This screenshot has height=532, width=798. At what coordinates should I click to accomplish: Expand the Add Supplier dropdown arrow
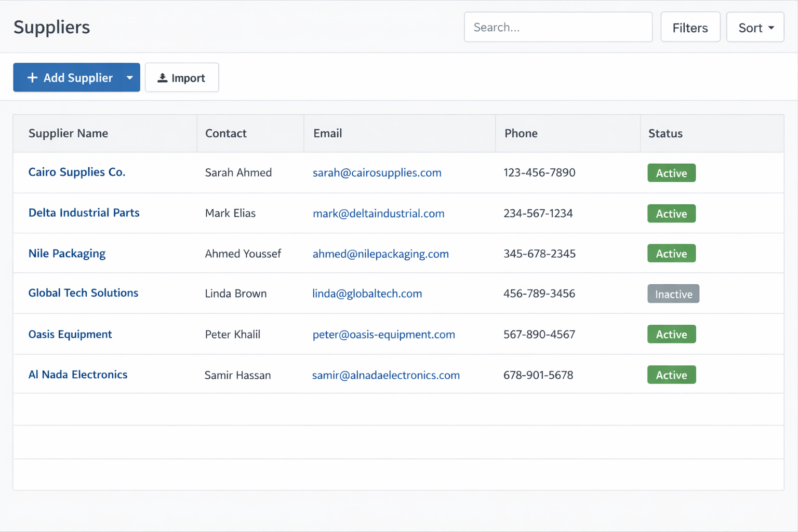click(130, 77)
